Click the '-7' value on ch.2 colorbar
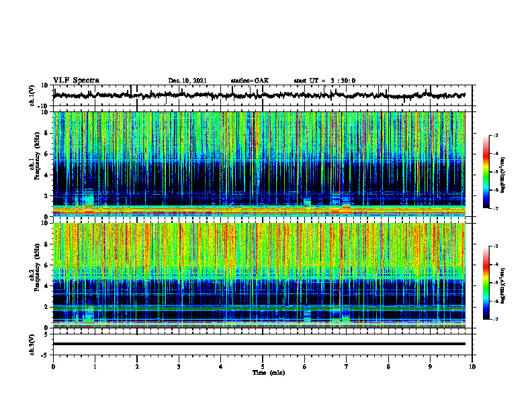Screen dimensions: 532x411 tap(496, 320)
